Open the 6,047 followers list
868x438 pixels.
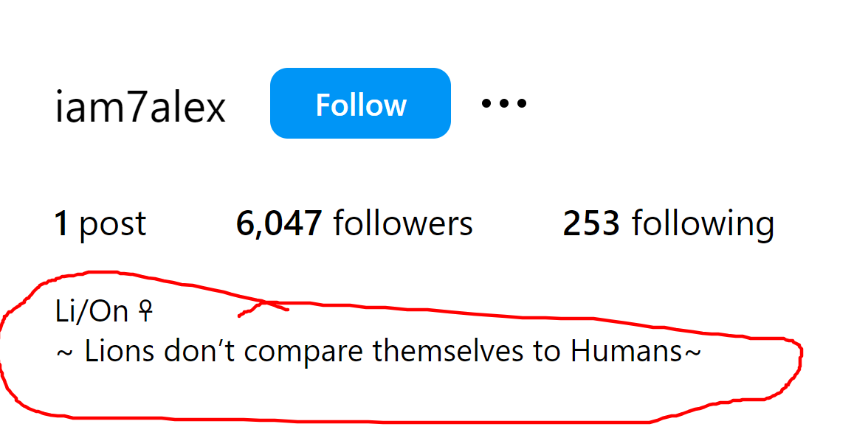pyautogui.click(x=354, y=223)
